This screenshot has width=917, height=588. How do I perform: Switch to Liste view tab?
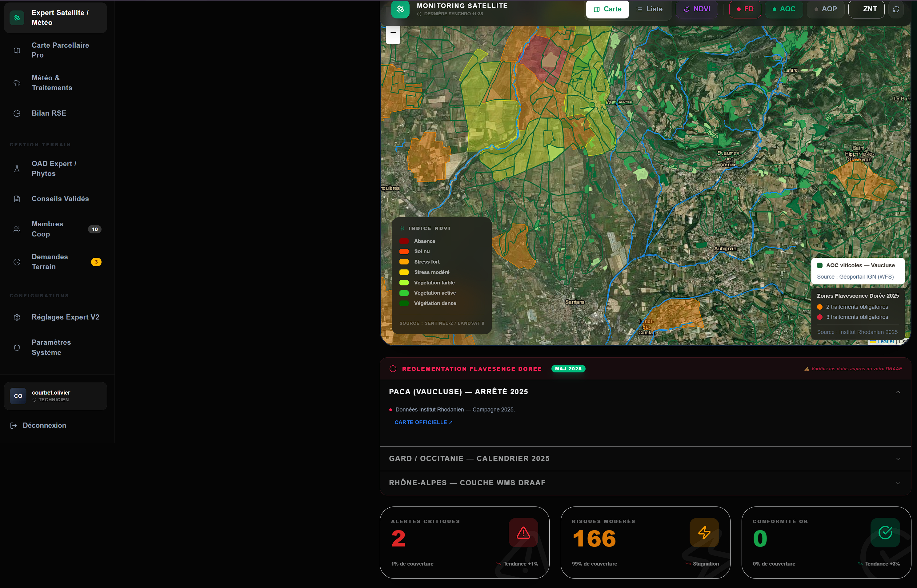point(650,9)
